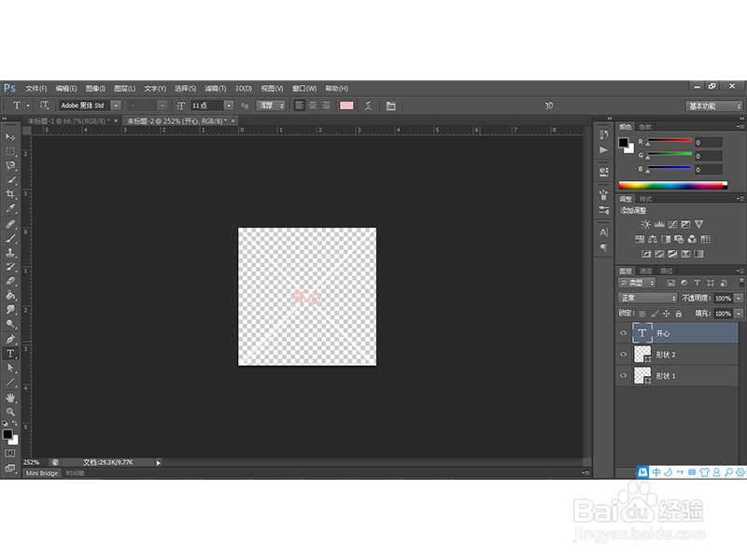Select the Smudge tool

(10, 310)
